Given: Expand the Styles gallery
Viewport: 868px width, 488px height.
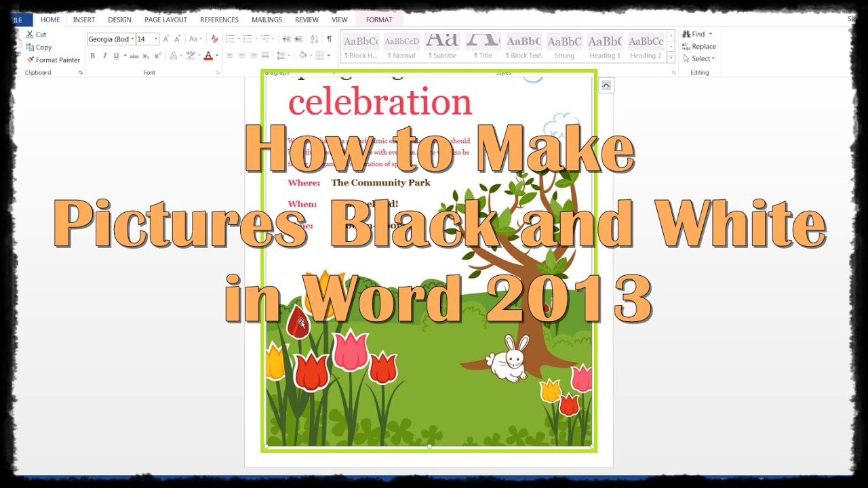Looking at the screenshot, I should coord(671,58).
